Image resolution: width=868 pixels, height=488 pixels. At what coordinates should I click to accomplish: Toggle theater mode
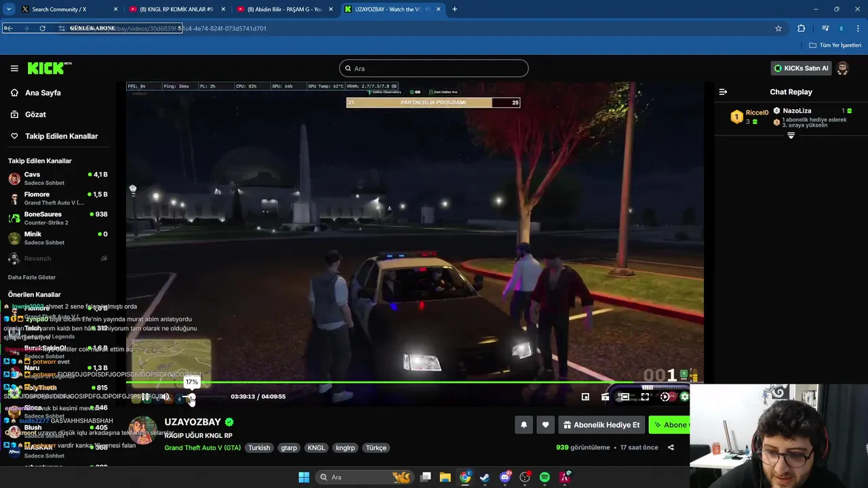point(625,396)
